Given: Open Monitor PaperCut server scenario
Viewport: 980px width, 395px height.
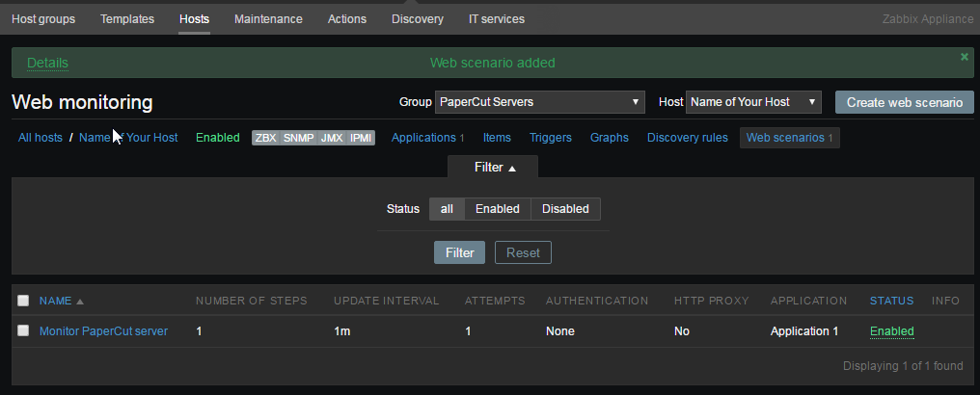Looking at the screenshot, I should click(104, 331).
